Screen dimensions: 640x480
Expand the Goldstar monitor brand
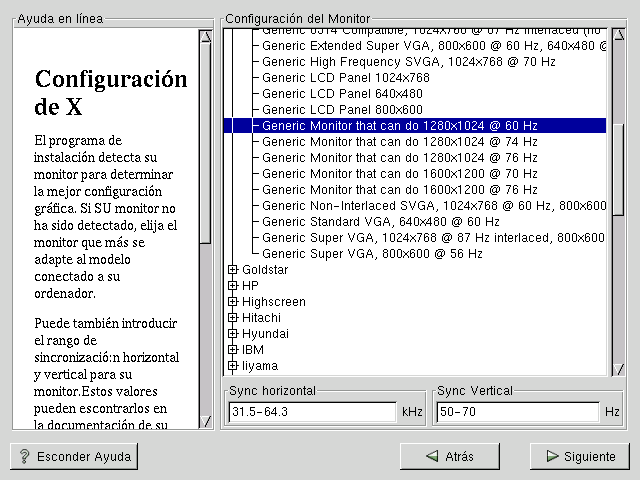(x=233, y=269)
